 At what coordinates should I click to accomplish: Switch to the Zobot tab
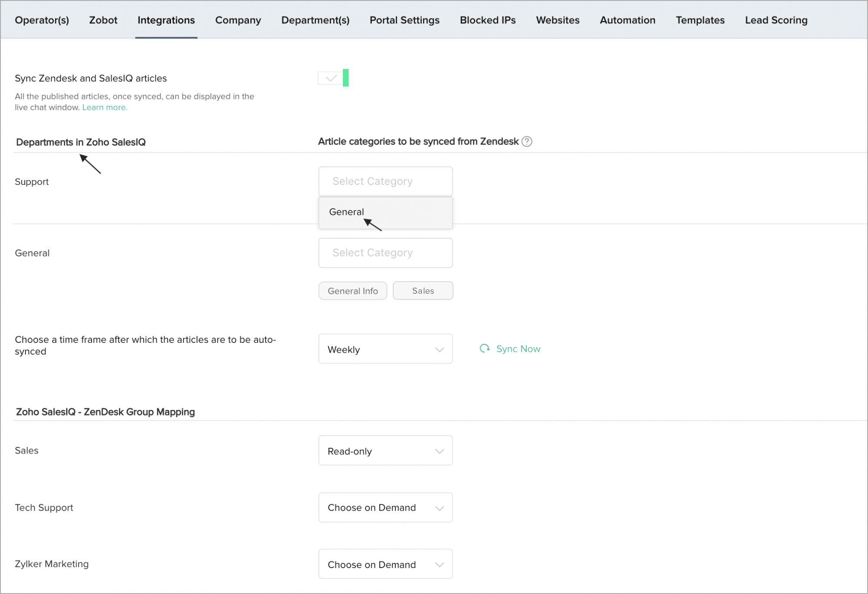point(103,20)
